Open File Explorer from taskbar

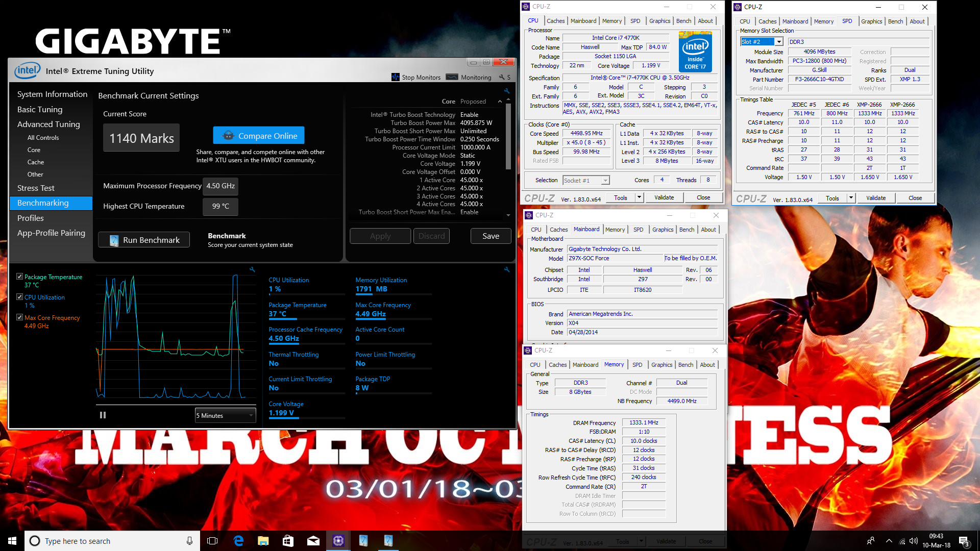(x=263, y=541)
